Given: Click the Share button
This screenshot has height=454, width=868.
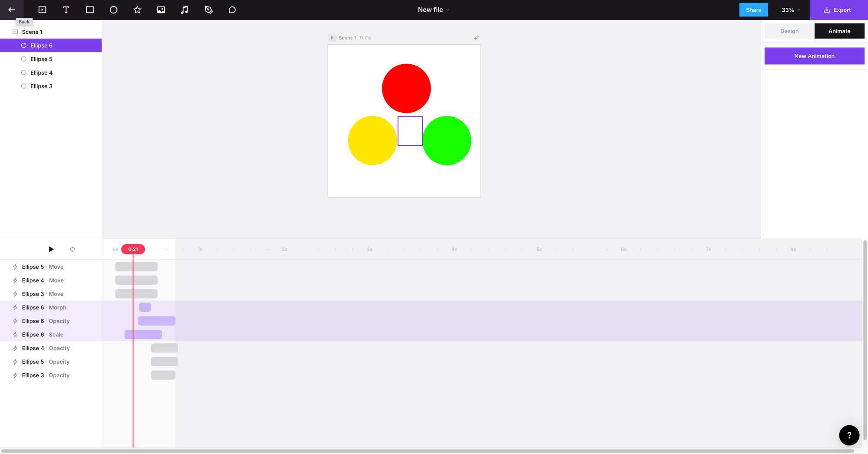Looking at the screenshot, I should (x=753, y=10).
